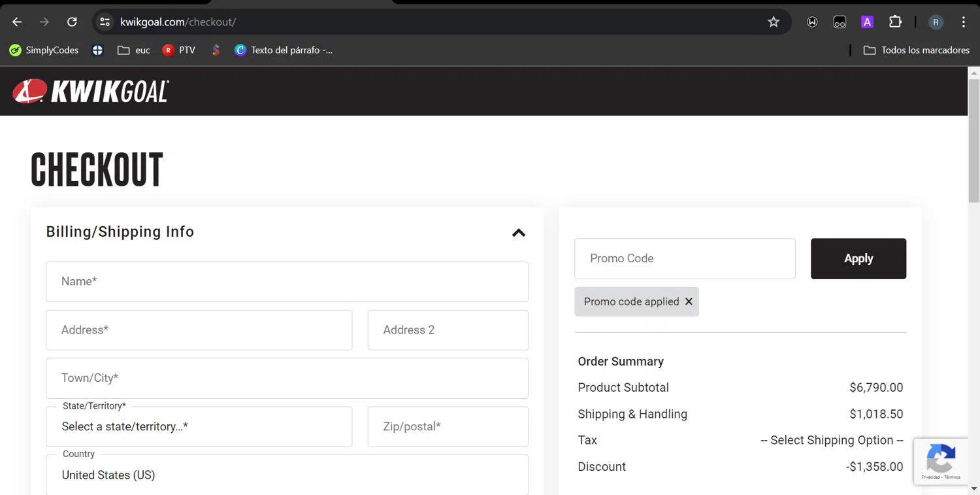Click the reCAPTCHA badge
The image size is (980, 495).
(941, 461)
